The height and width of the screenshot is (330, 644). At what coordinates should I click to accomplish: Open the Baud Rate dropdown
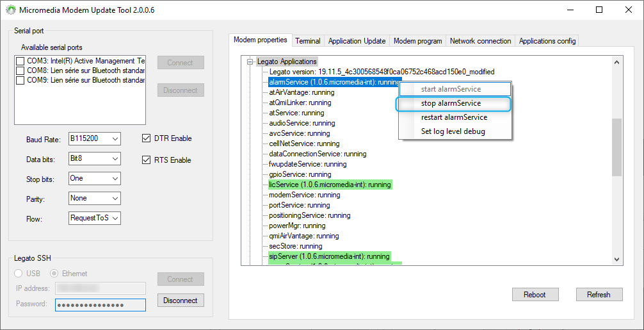[x=115, y=138]
